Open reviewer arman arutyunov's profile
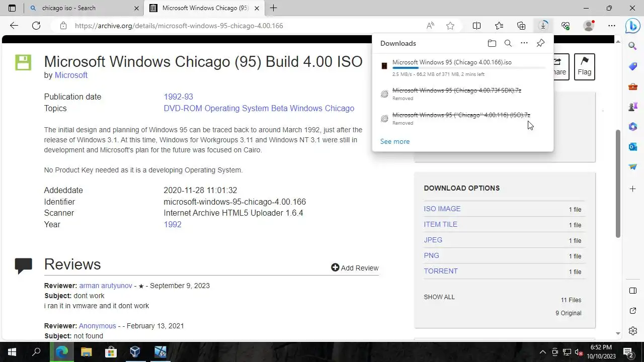 (x=106, y=286)
